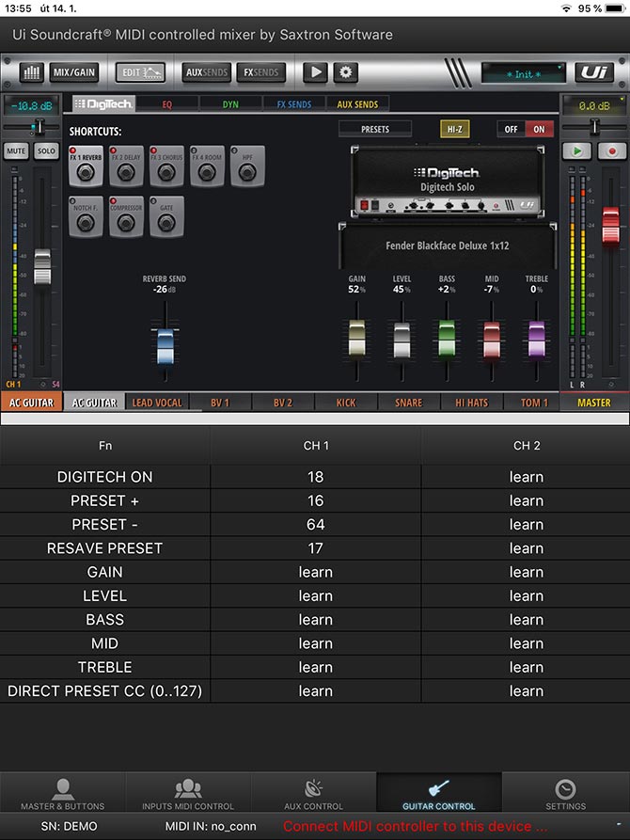This screenshot has height=840, width=630.
Task: Select the HI HATS channel tab
Action: pos(472,403)
